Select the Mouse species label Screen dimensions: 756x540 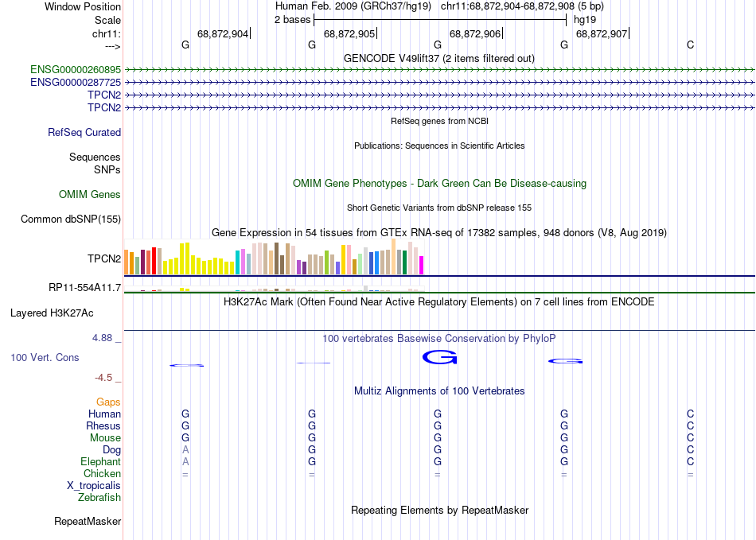[x=105, y=438]
